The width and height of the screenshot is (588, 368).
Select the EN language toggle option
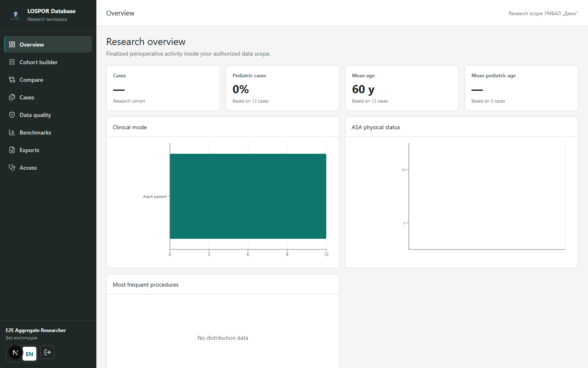click(29, 354)
